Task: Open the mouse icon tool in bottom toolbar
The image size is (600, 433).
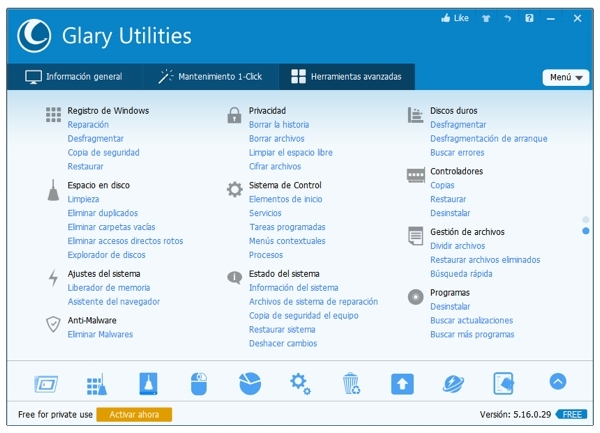Action: pos(199,384)
